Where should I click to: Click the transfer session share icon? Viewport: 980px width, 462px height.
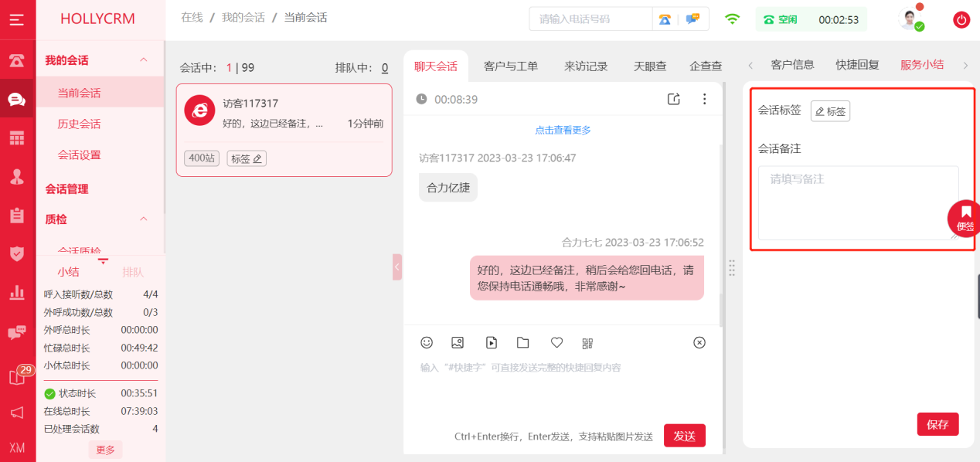coord(674,99)
